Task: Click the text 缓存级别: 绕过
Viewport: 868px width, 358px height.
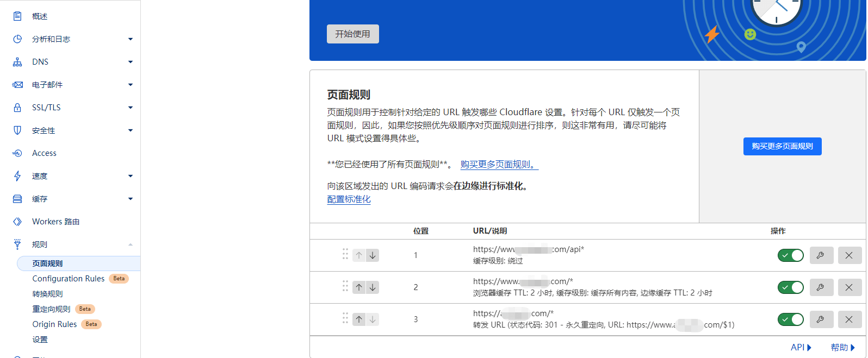Action: [x=498, y=261]
